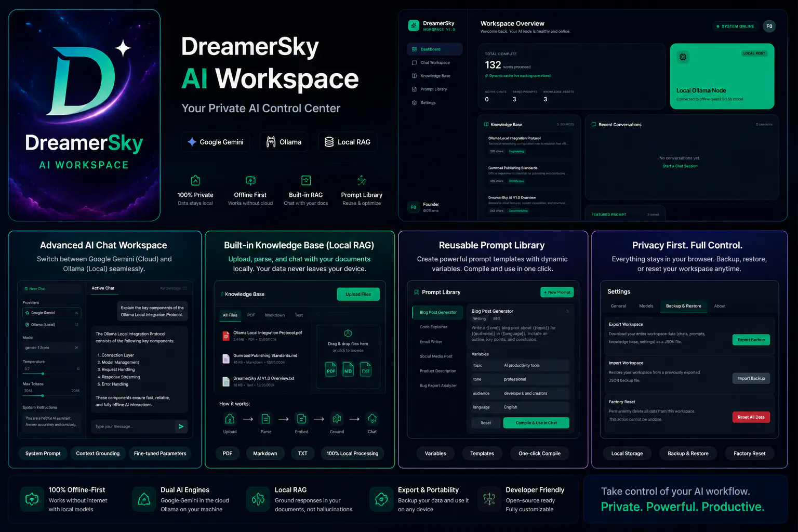This screenshot has height=532, width=798.
Task: Click the Founder profile at sidebar bottom
Action: (425, 207)
